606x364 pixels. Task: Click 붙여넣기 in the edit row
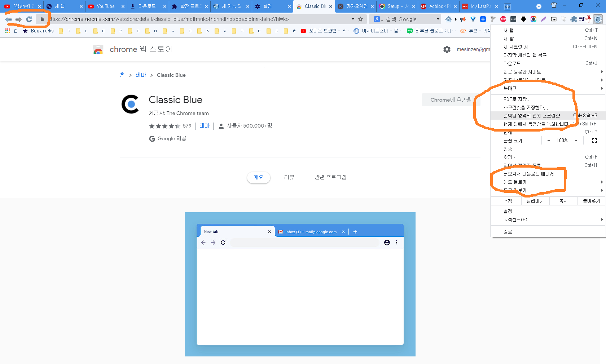coord(592,201)
